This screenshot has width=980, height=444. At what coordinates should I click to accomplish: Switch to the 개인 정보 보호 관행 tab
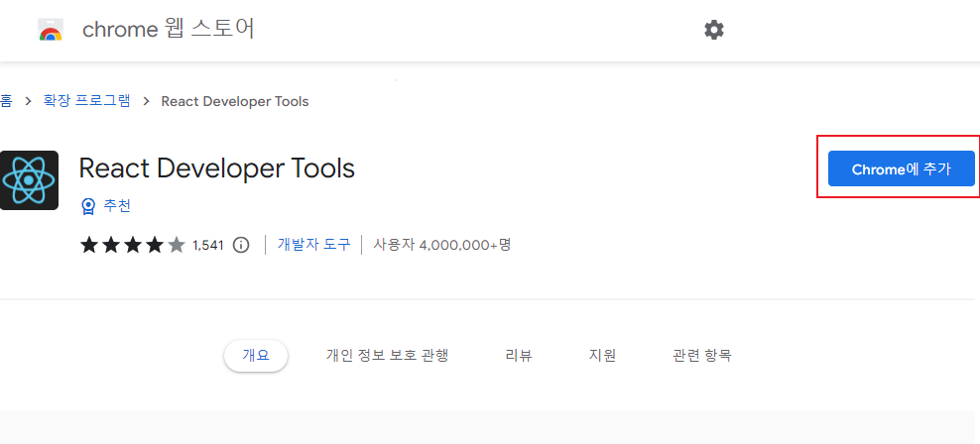pyautogui.click(x=387, y=356)
